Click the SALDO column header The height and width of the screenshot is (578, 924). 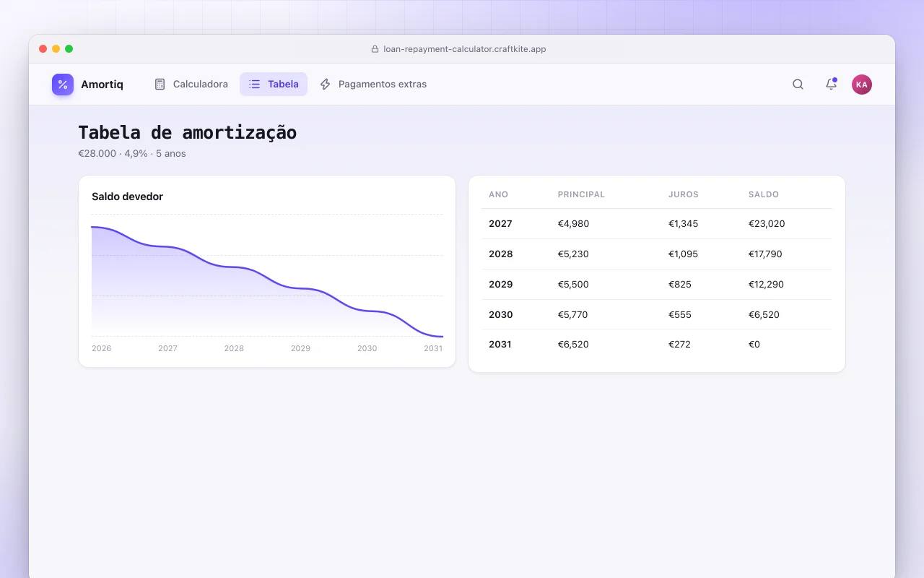[764, 194]
